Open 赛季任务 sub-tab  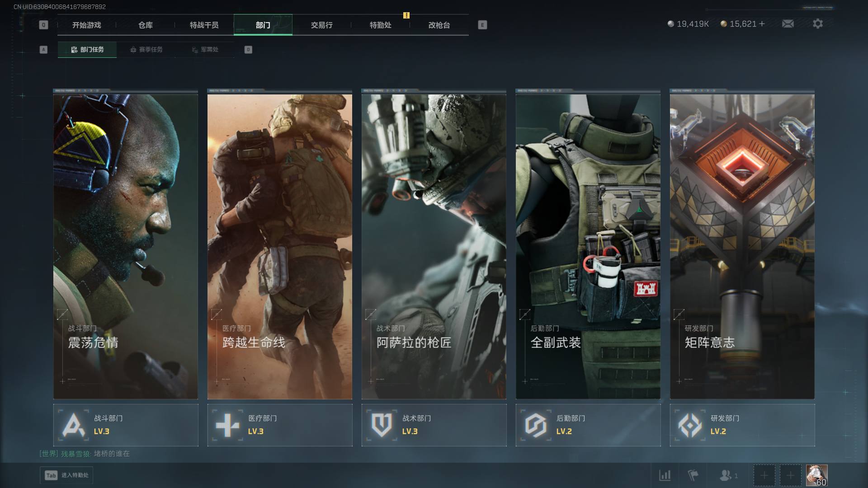pyautogui.click(x=146, y=50)
